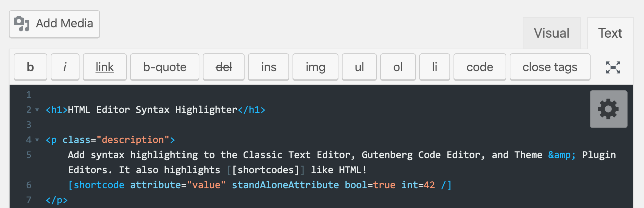Add list item with li button

point(434,67)
